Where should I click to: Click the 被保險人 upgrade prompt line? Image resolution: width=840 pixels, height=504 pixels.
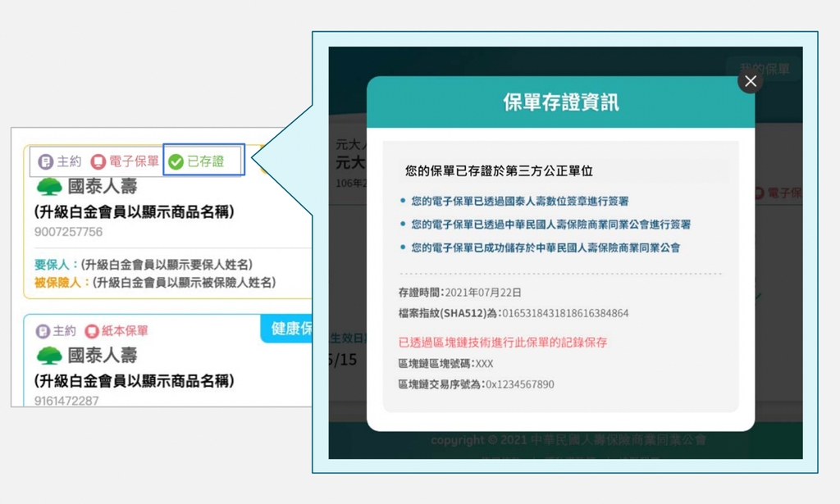[155, 282]
